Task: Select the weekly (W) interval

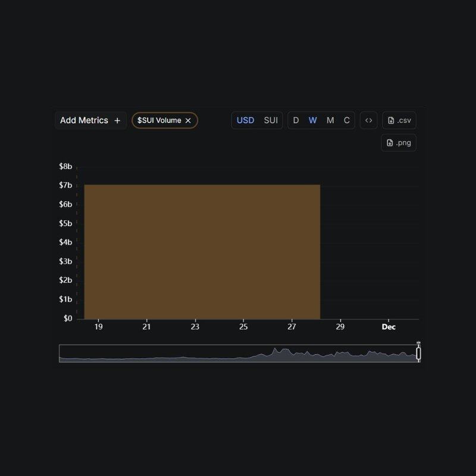Action: (x=312, y=120)
